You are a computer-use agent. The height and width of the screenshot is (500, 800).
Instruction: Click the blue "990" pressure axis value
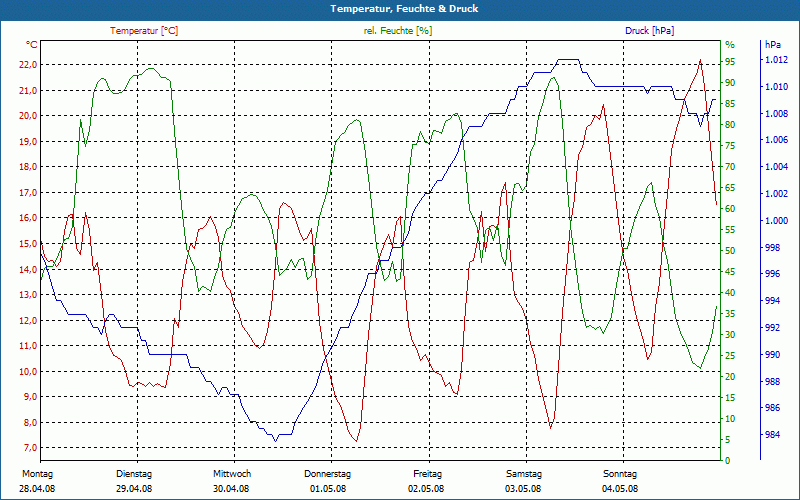click(771, 355)
